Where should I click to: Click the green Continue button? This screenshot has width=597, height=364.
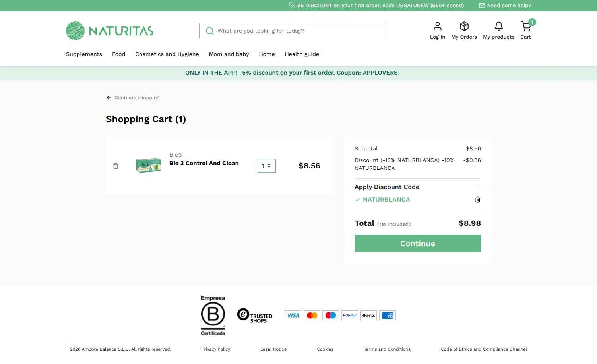click(x=418, y=243)
